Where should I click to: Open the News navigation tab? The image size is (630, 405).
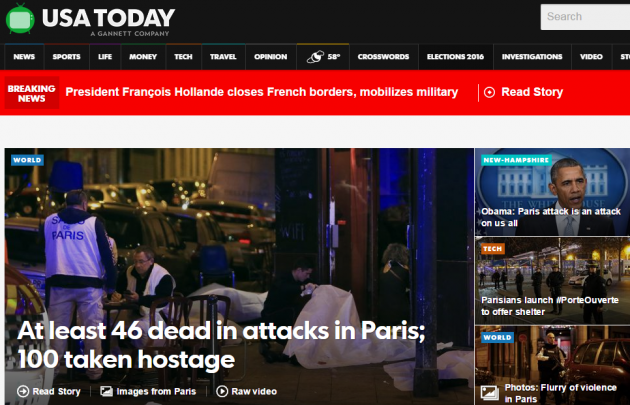pos(24,57)
